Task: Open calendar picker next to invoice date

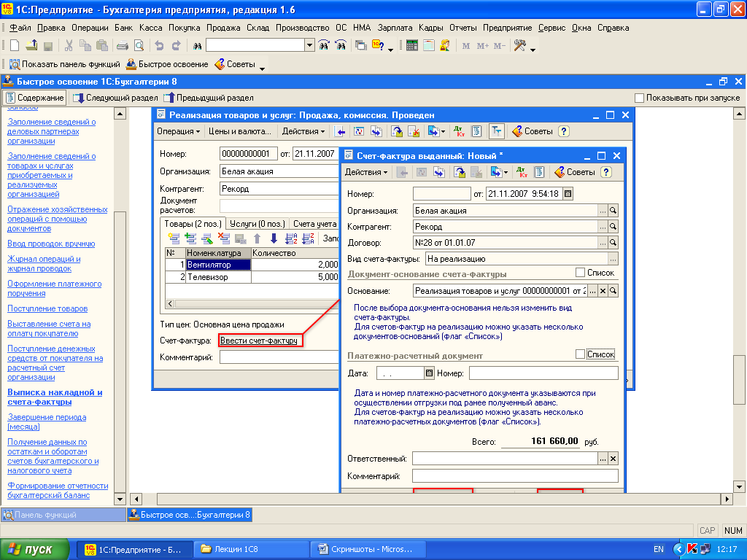Action: pyautogui.click(x=568, y=194)
